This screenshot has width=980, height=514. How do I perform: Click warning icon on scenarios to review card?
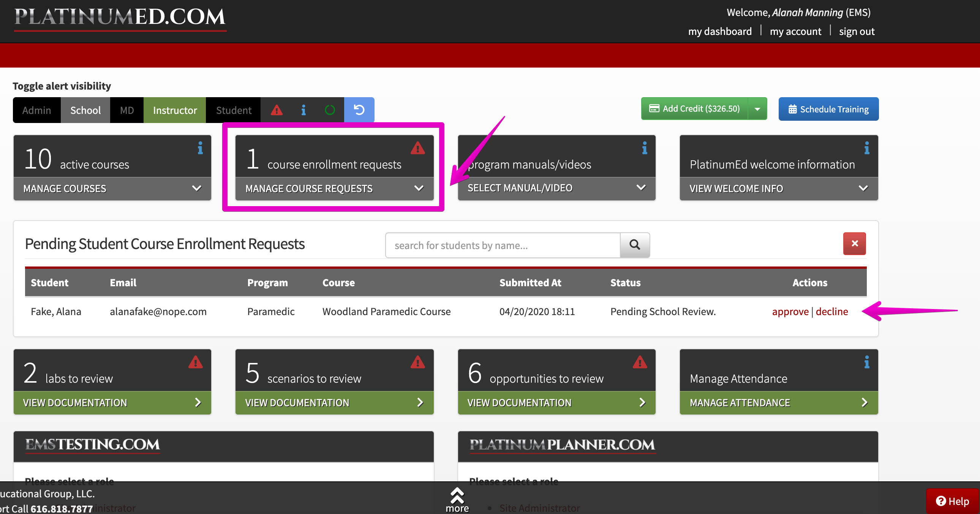(x=418, y=362)
